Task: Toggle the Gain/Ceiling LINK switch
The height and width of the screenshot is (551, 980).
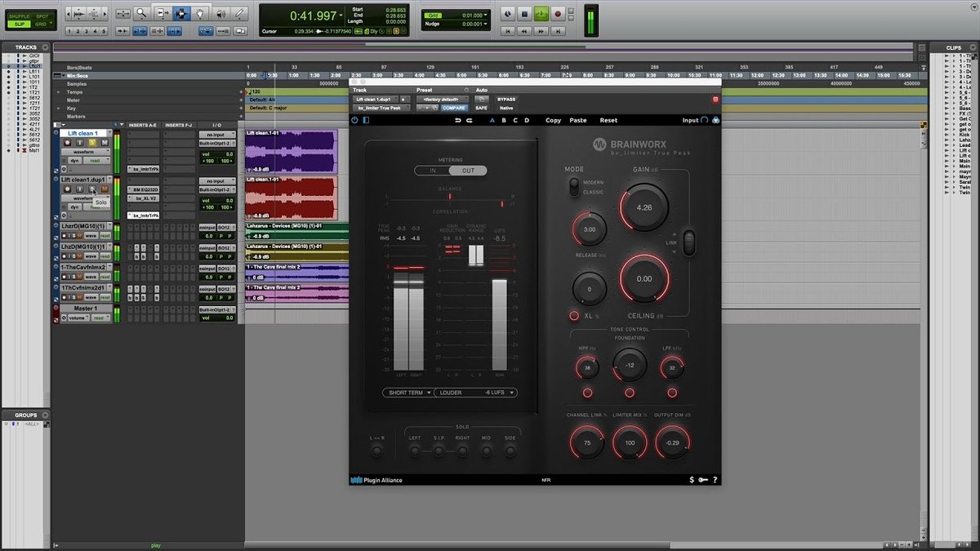Action: tap(689, 242)
